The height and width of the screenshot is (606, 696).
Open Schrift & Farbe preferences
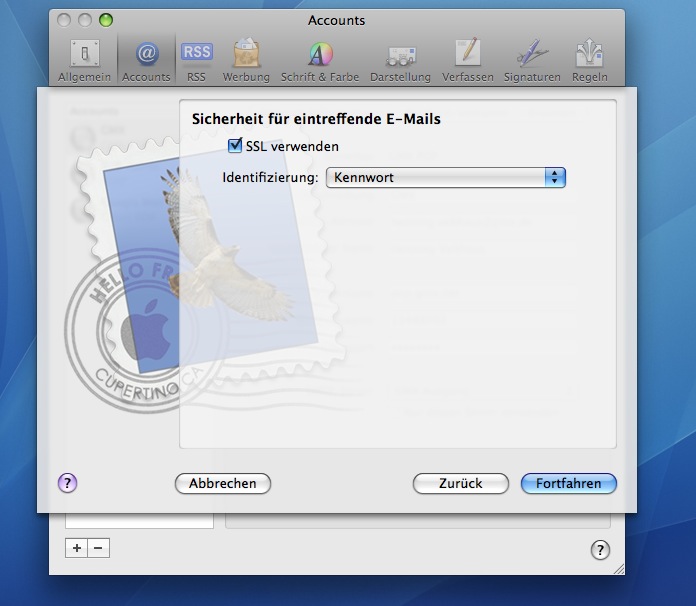[320, 61]
